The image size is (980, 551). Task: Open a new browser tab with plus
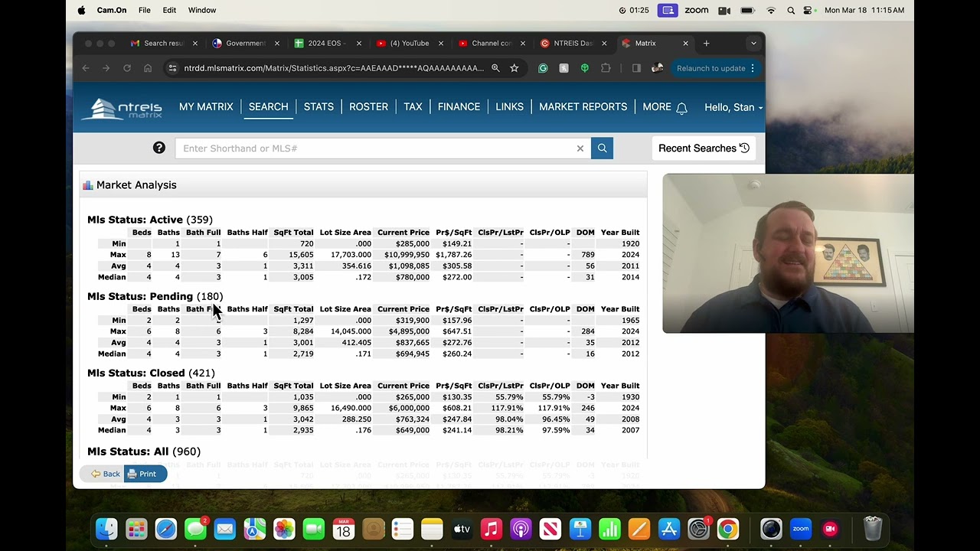(707, 44)
